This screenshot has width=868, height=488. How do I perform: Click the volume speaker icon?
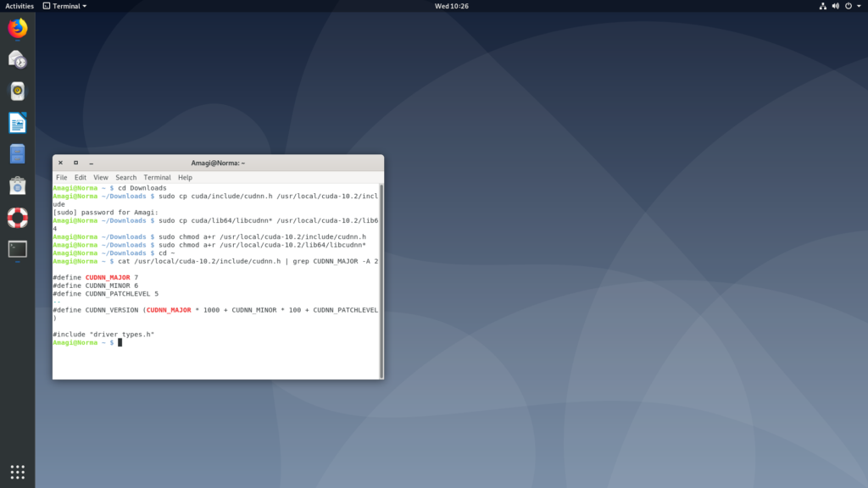[835, 6]
